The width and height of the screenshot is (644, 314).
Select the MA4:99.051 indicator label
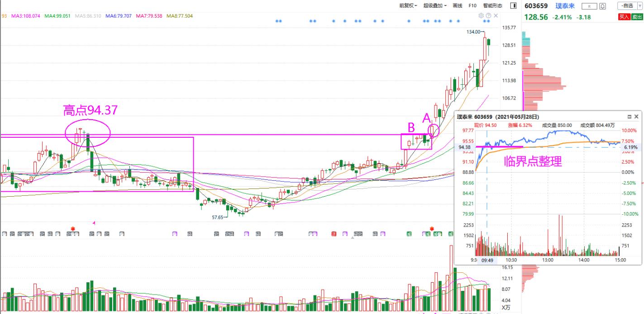click(x=57, y=16)
